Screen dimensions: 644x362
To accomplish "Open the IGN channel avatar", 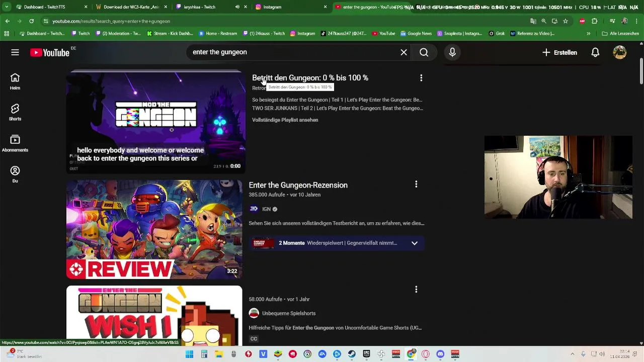I will (254, 209).
